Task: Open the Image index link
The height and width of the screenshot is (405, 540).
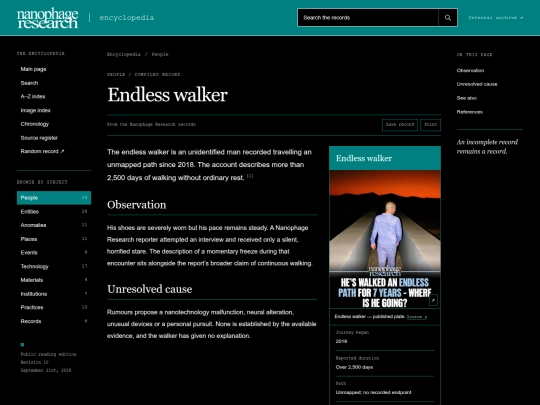Action: tap(35, 111)
